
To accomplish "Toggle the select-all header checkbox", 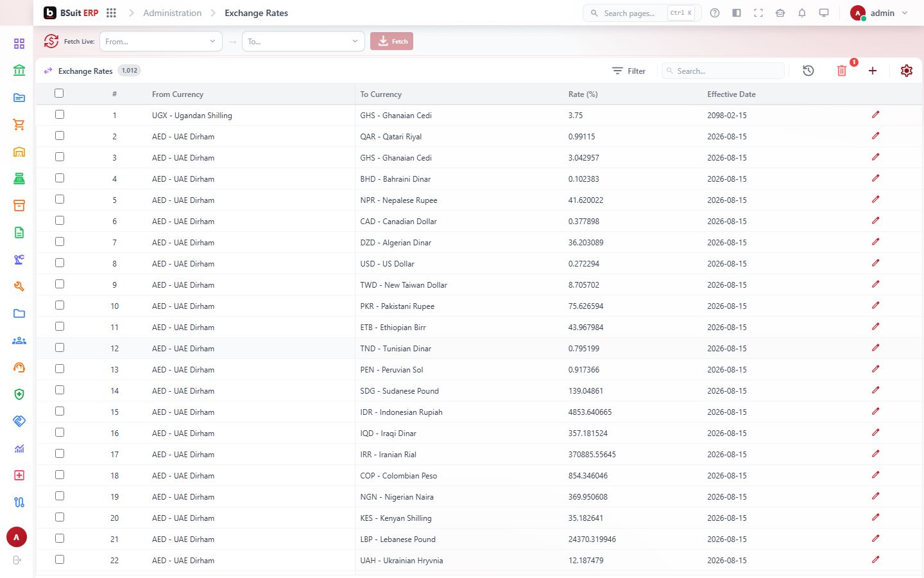I will [59, 93].
